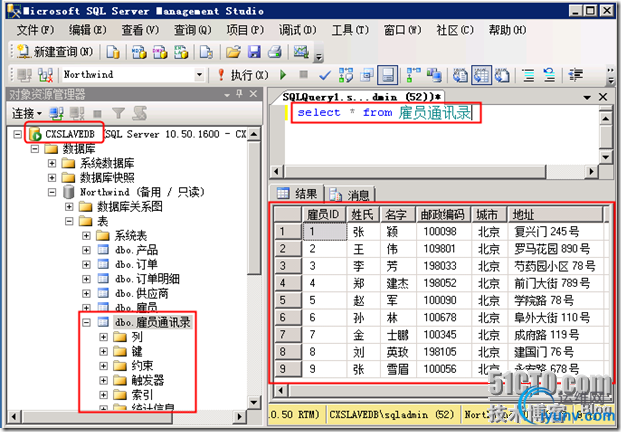The width and height of the screenshot is (621, 432).
Task: Save the query with the floppy disk icon
Action: click(254, 52)
